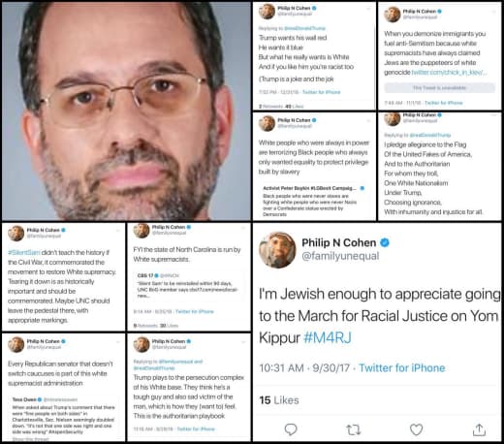
Task: Like the Yom Kippur tweet with heart icon
Action: point(416,429)
